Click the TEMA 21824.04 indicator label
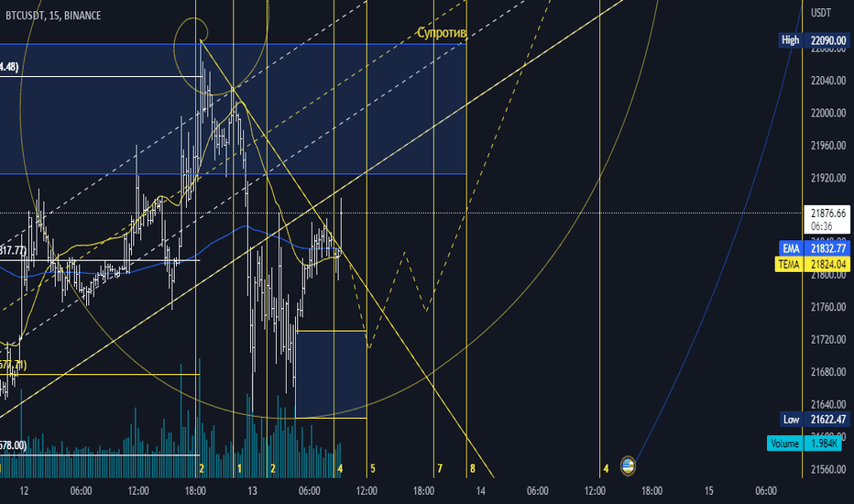Image resolution: width=854 pixels, height=504 pixels. click(x=812, y=264)
